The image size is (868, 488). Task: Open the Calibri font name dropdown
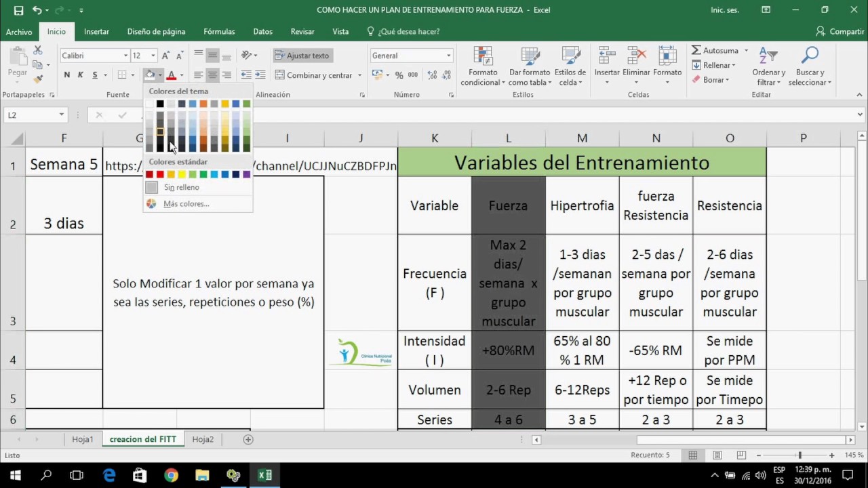click(x=125, y=56)
